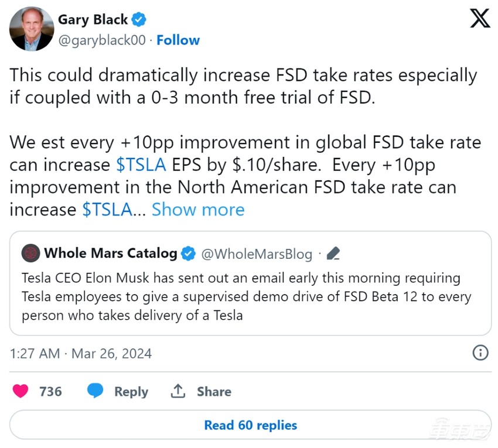Follow Gary Black
Screen dimensions: 498x448
click(178, 40)
